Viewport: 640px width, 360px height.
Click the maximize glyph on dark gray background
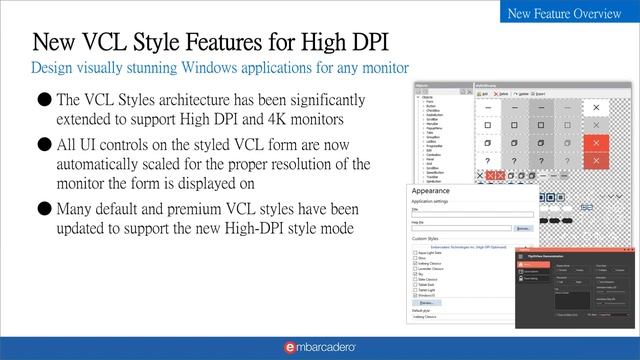pos(541,125)
